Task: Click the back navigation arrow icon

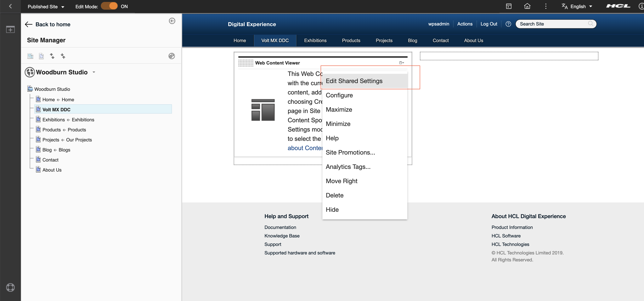Action: (10, 6)
